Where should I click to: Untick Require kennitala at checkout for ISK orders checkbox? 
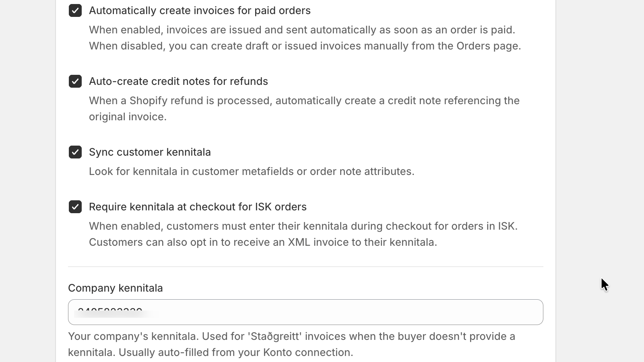(x=75, y=207)
